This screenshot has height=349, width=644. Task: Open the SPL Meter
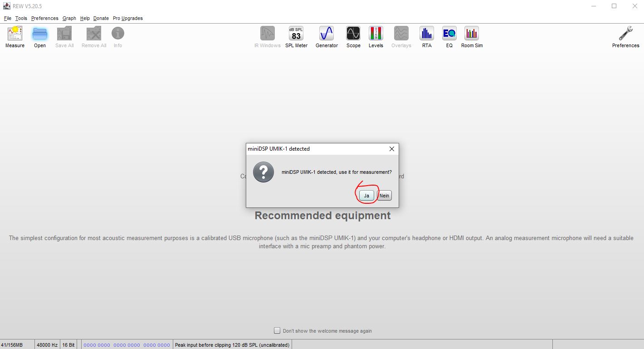tap(296, 37)
